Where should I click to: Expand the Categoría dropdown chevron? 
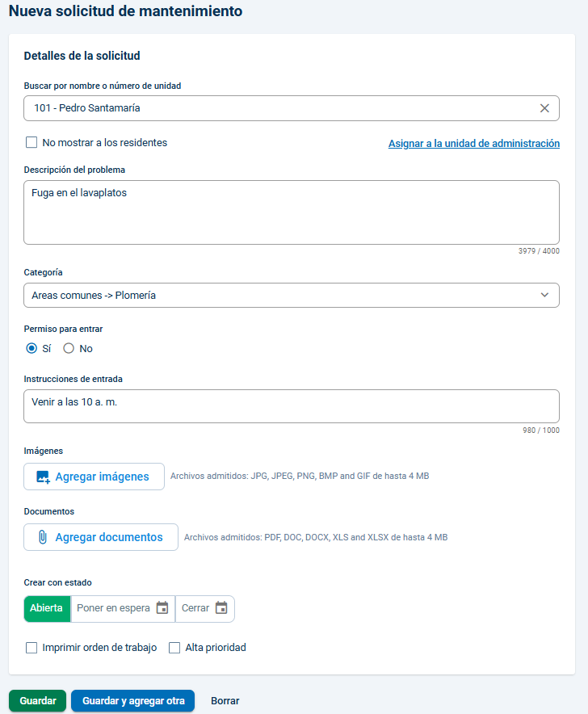pos(544,295)
